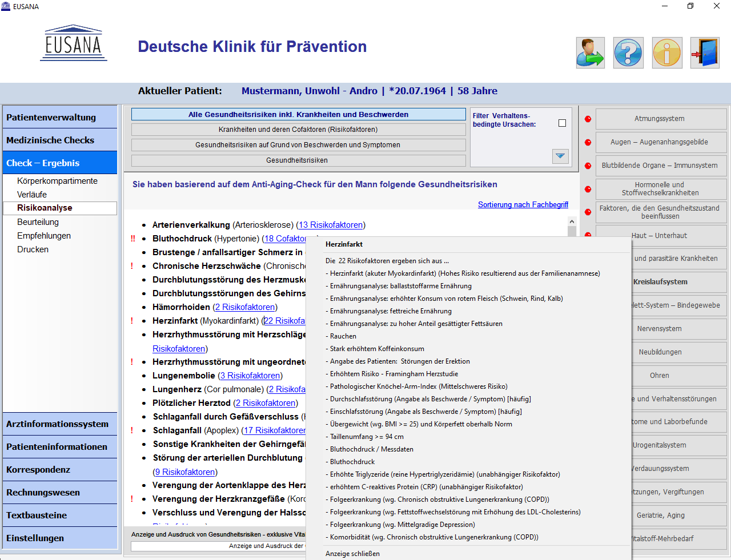Open 22 Risikofaktoren link for Herzinfarkt
Image resolution: width=731 pixels, height=560 pixels.
click(x=284, y=321)
